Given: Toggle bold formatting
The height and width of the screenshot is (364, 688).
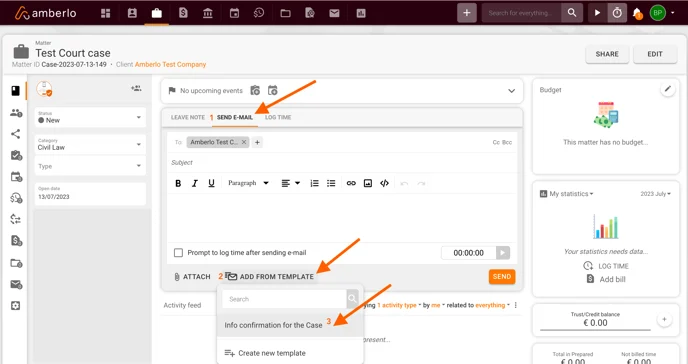Looking at the screenshot, I should click(178, 183).
